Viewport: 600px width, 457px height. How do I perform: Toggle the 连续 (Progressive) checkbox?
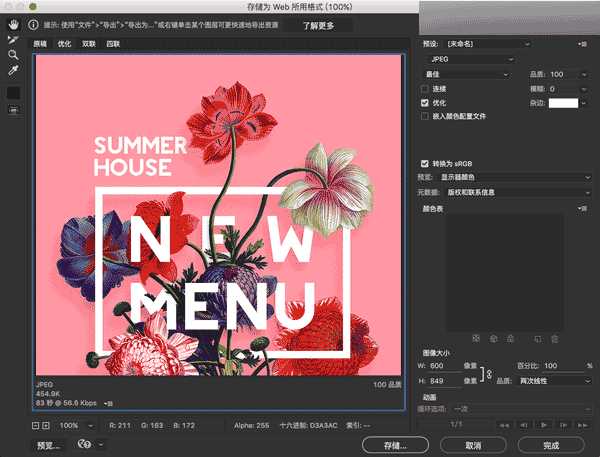click(425, 89)
